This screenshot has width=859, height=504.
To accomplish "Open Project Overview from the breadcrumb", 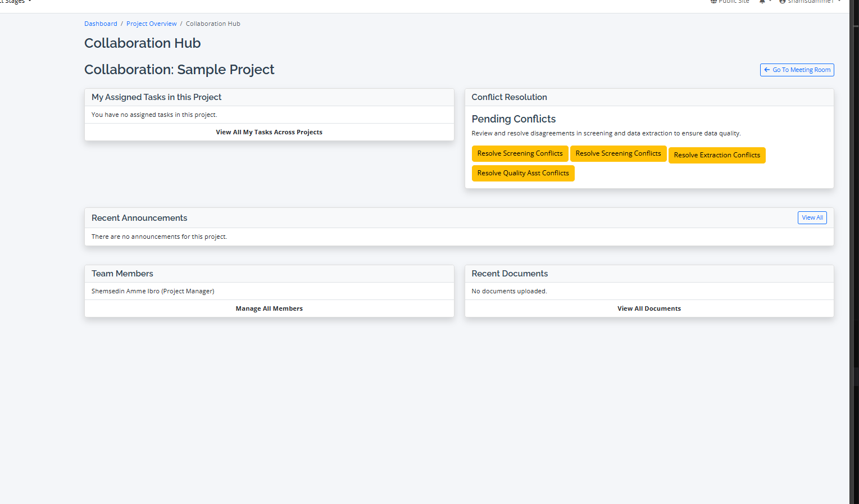I will tap(151, 23).
